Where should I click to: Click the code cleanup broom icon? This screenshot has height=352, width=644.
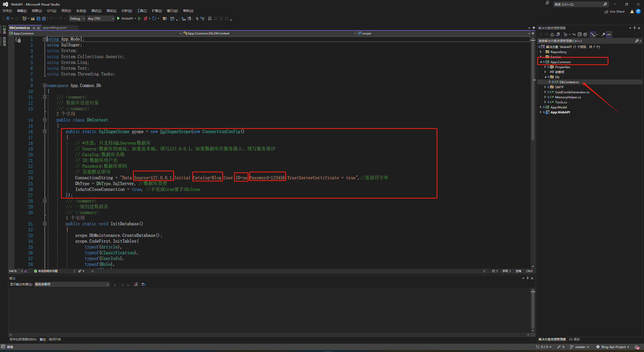click(x=80, y=271)
